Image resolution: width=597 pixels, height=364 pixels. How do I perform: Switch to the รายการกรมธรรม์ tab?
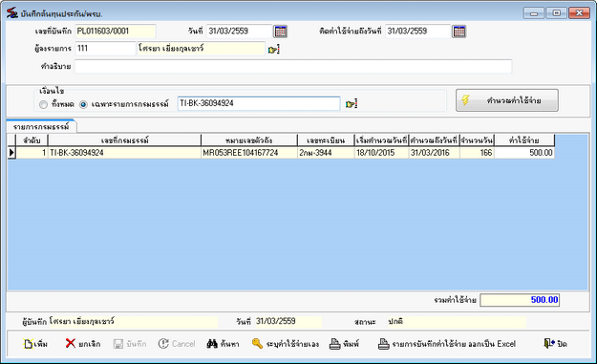point(41,127)
